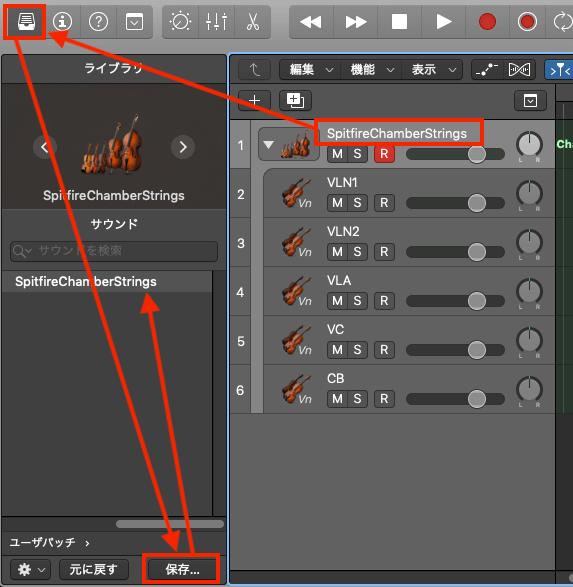Record-enable the VLA track
The width and height of the screenshot is (573, 587).
(384, 301)
